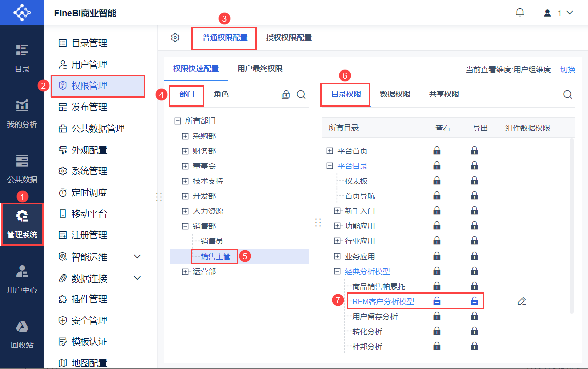
Task: Collapse the 经典分析模型 directory node
Action: tap(337, 272)
